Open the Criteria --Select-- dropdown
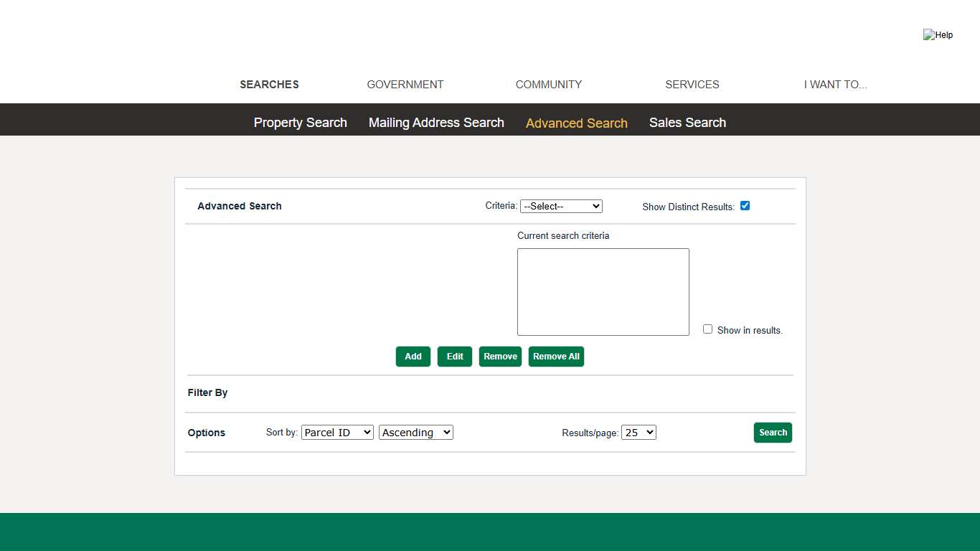 click(x=561, y=206)
